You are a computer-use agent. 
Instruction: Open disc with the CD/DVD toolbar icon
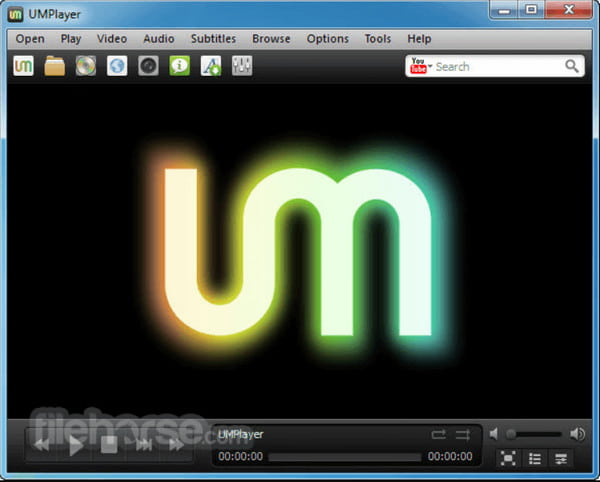click(86, 66)
